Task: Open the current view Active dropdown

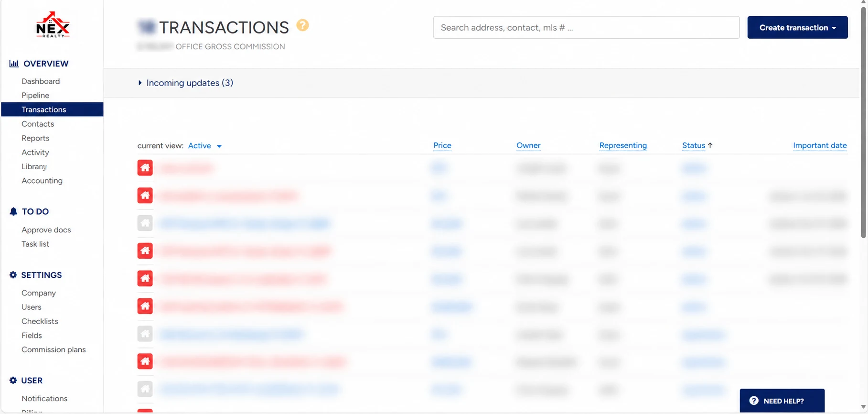Action: [x=205, y=146]
